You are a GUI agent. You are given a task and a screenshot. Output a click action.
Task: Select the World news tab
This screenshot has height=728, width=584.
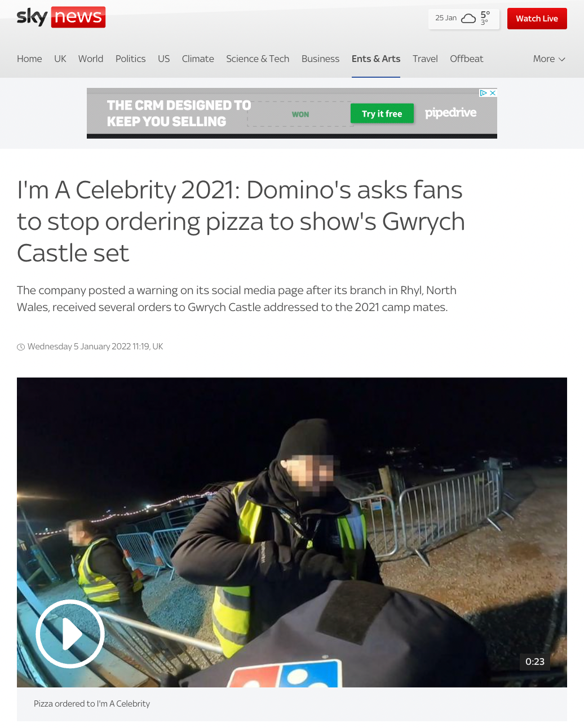(x=91, y=59)
